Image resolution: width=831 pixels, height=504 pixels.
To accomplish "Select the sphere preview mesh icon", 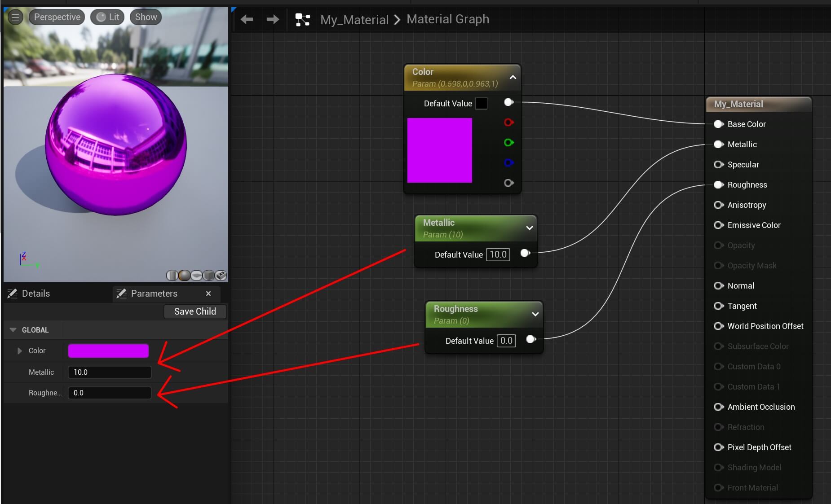I will point(184,275).
